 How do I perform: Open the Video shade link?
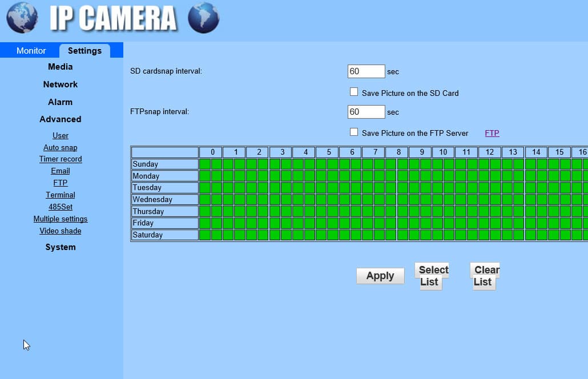[61, 231]
